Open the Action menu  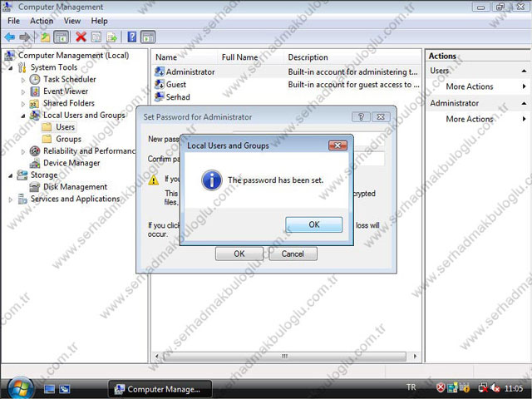click(42, 21)
